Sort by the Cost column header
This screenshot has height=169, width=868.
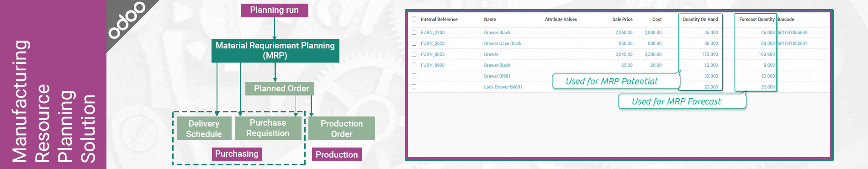tap(657, 19)
